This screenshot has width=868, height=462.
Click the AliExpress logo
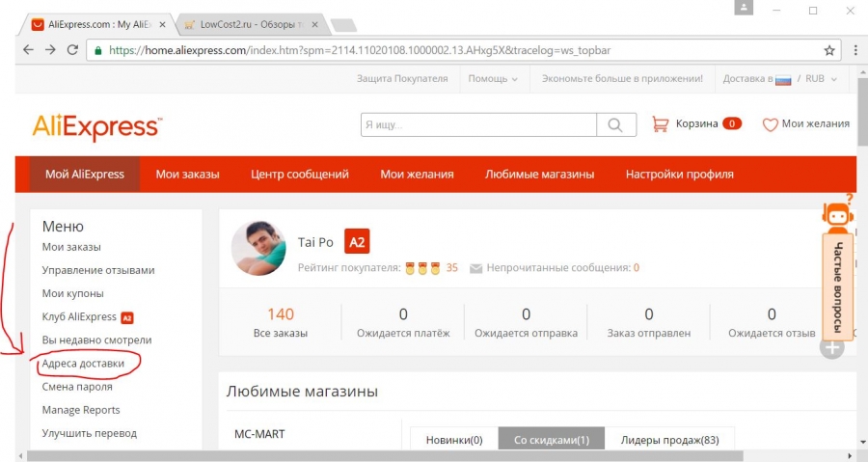pos(97,127)
